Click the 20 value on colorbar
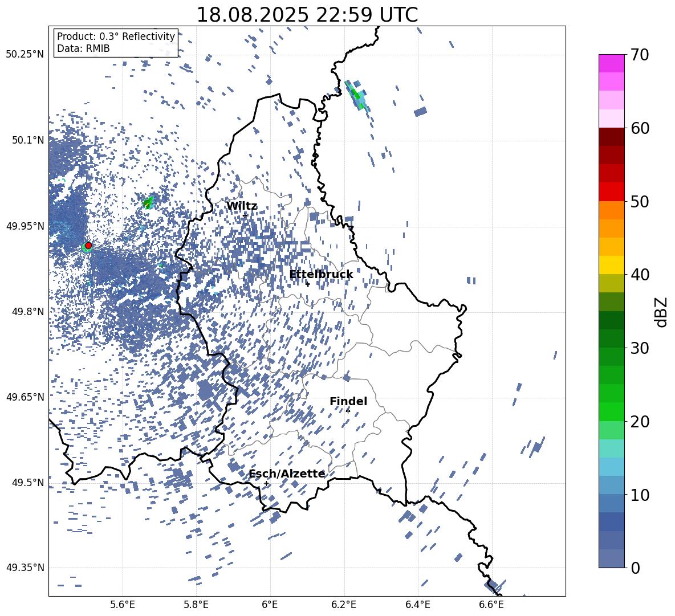675x616 pixels. pyautogui.click(x=640, y=422)
